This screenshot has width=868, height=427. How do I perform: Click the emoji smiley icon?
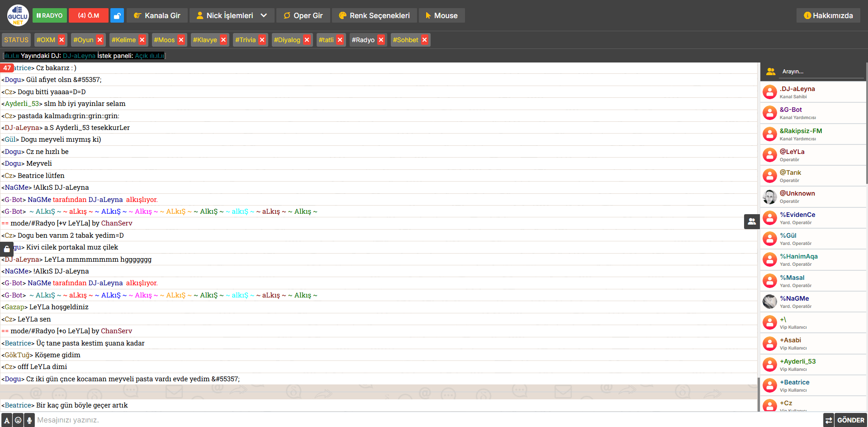(x=18, y=420)
